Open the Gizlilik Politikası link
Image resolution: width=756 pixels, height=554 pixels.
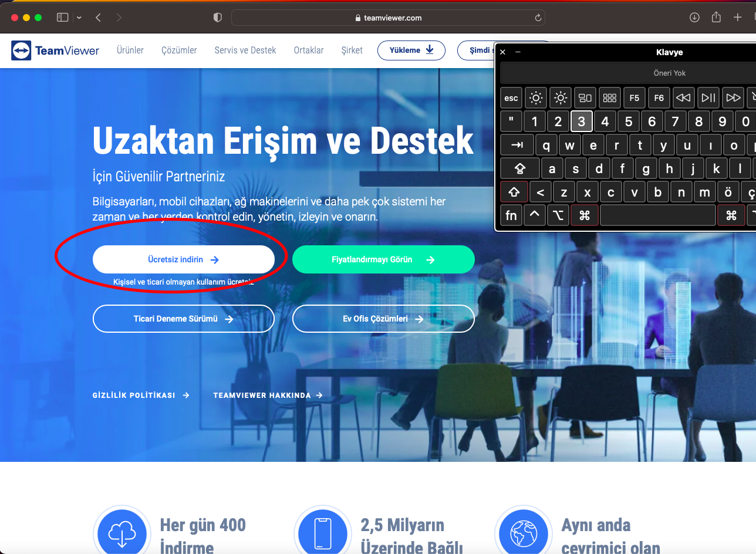[x=135, y=395]
